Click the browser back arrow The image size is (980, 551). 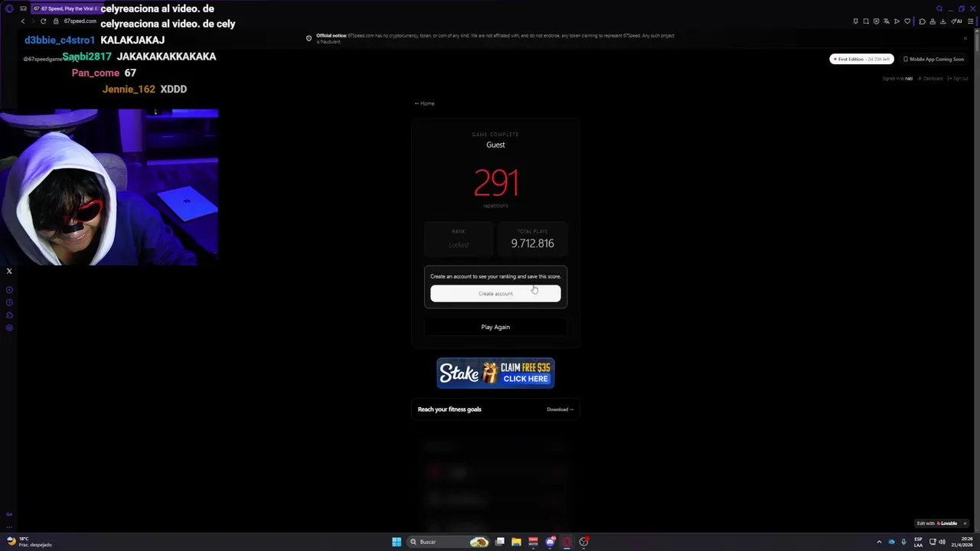22,21
